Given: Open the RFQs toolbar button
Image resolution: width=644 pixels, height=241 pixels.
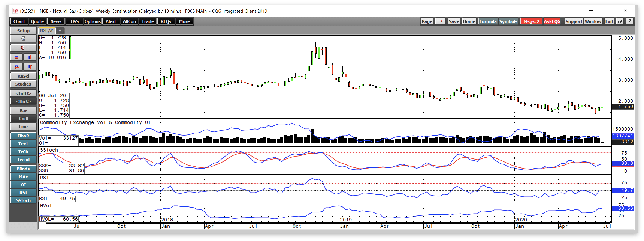Looking at the screenshot, I should click(166, 21).
